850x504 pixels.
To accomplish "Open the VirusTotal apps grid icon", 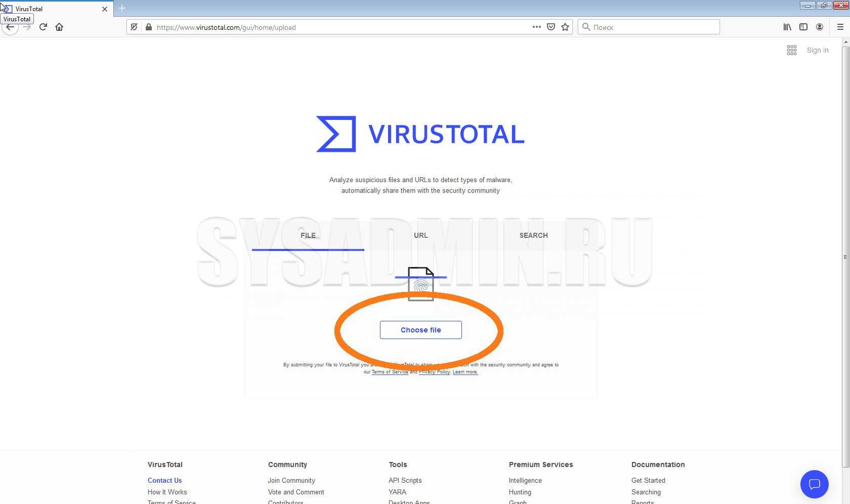I will point(792,50).
